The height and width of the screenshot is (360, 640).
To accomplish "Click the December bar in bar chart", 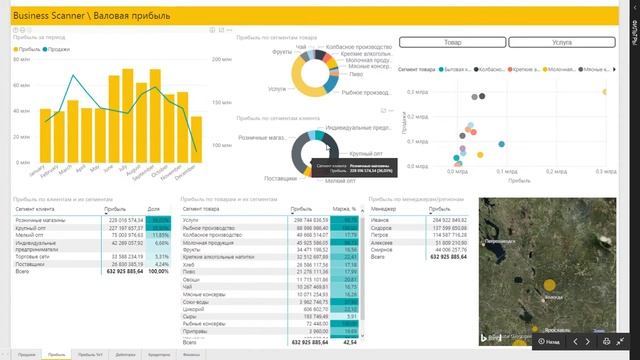I will point(196,140).
